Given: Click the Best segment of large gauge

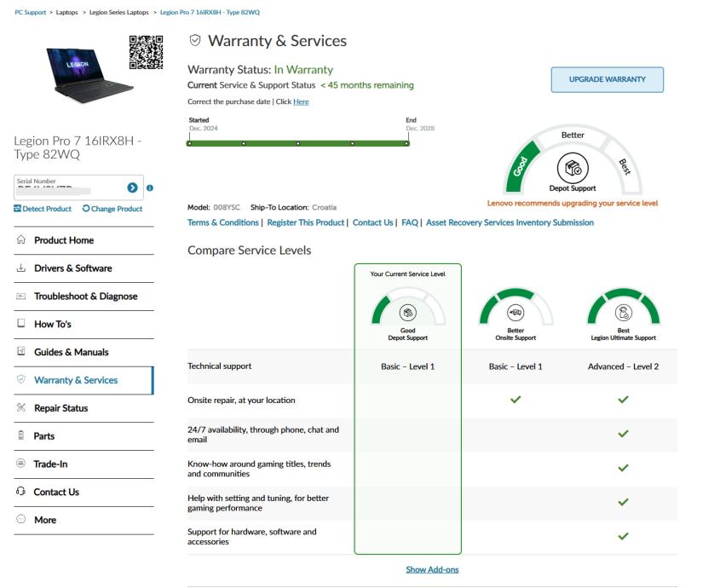Looking at the screenshot, I should click(x=624, y=166).
